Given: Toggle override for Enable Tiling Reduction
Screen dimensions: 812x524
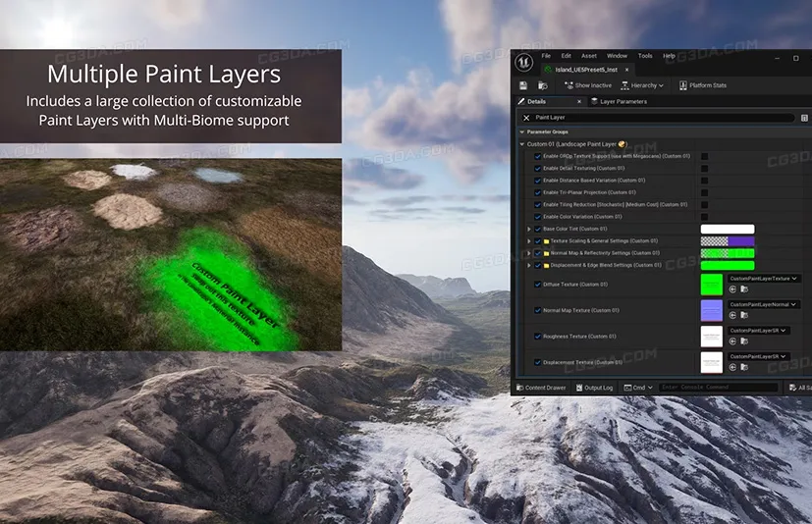Looking at the screenshot, I should coord(537,205).
